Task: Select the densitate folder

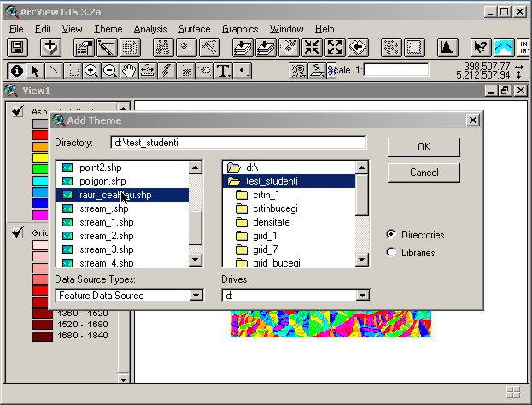Action: (289, 222)
